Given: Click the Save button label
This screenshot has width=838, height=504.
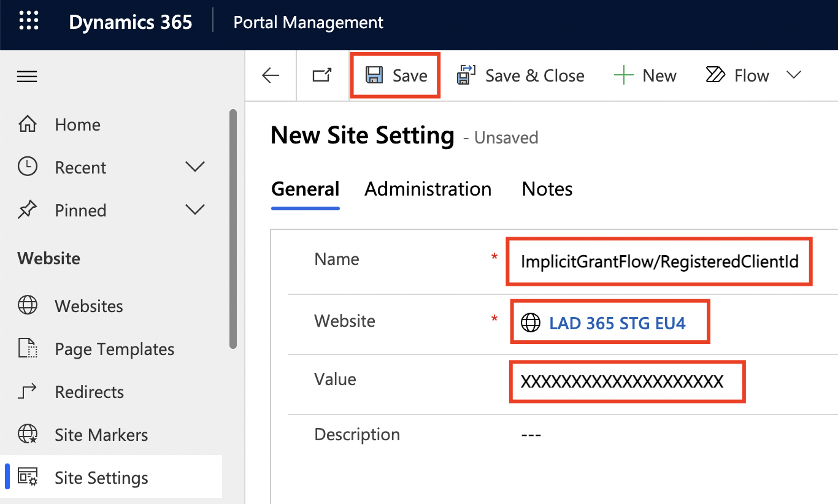Looking at the screenshot, I should [x=410, y=76].
